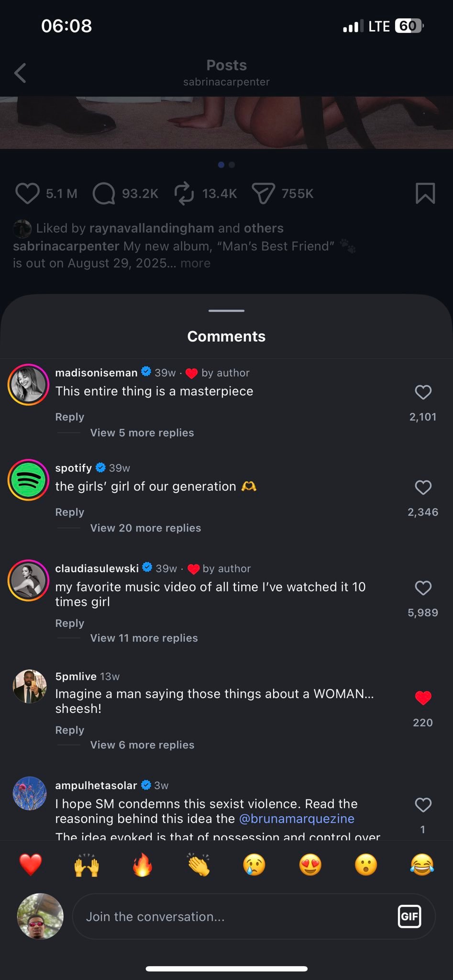Unlike 5pmlive's already-liked comment
Viewport: 453px width, 980px height.
click(423, 698)
